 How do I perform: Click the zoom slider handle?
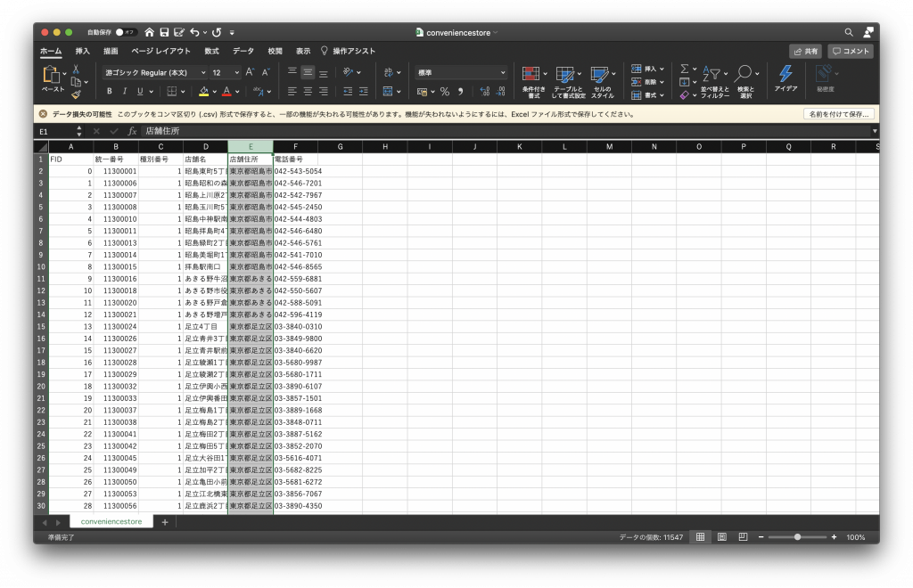(797, 537)
